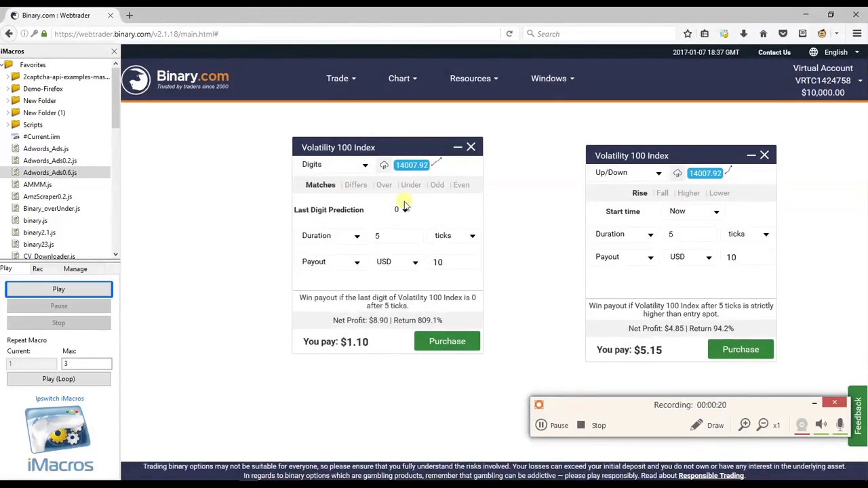The height and width of the screenshot is (488, 868).
Task: Reload the page with the refresh icon
Action: coord(509,34)
